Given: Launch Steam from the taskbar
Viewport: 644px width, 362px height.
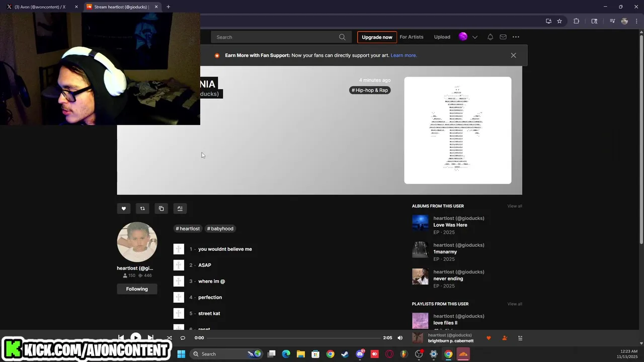Looking at the screenshot, I should coord(345,354).
